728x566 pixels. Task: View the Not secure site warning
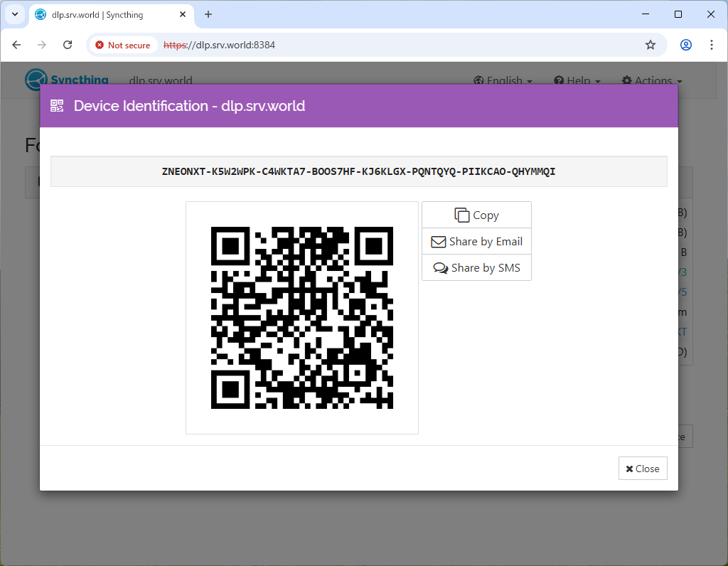pos(123,45)
